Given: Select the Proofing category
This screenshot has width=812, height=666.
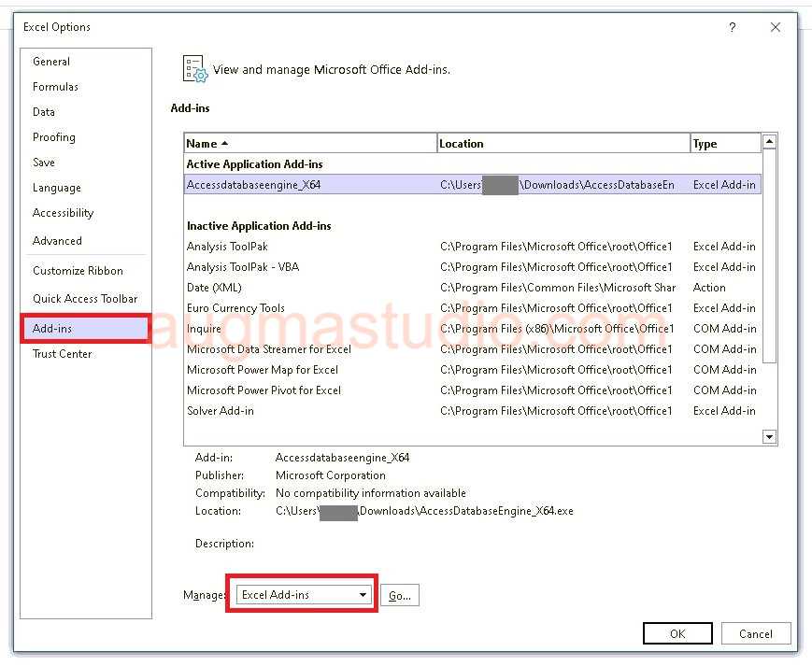Looking at the screenshot, I should (x=54, y=137).
